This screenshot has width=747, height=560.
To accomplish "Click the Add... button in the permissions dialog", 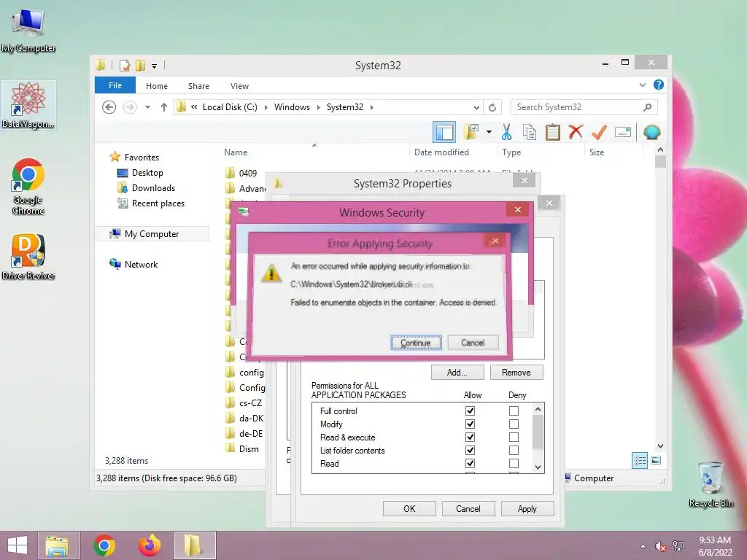I will click(x=457, y=373).
